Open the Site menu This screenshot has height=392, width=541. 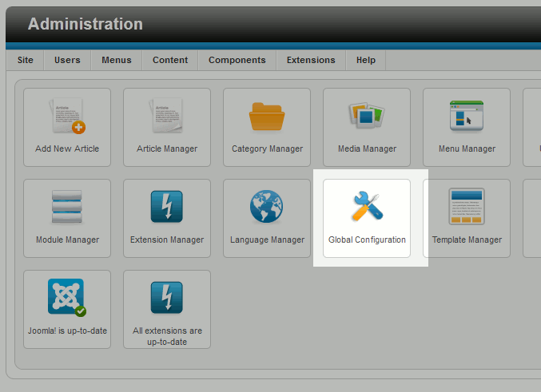[26, 60]
